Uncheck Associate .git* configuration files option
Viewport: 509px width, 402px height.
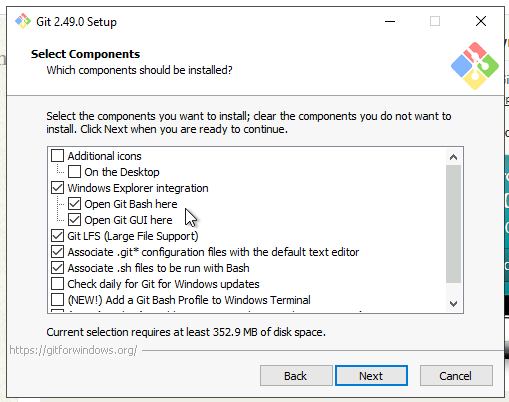[57, 252]
